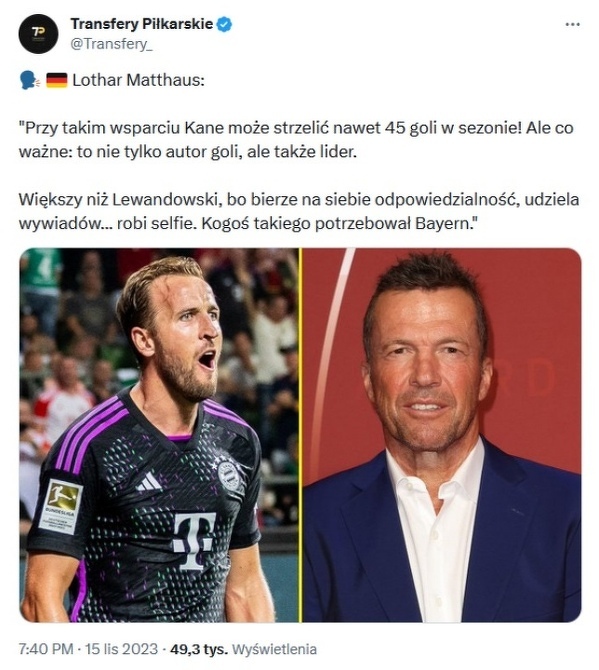Viewport: 599px width, 670px height.
Task: Click the date 15 lis 2023
Action: coord(121,649)
